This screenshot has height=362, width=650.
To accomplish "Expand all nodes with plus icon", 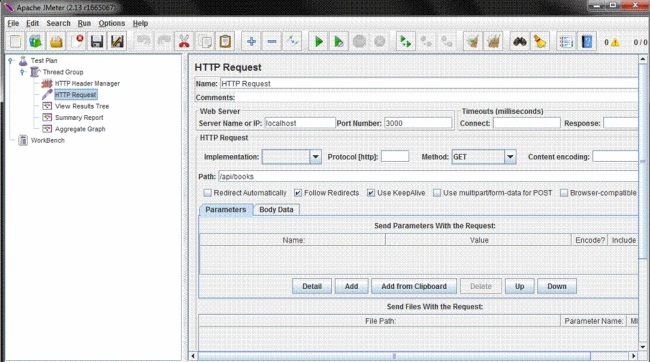I will (x=251, y=41).
